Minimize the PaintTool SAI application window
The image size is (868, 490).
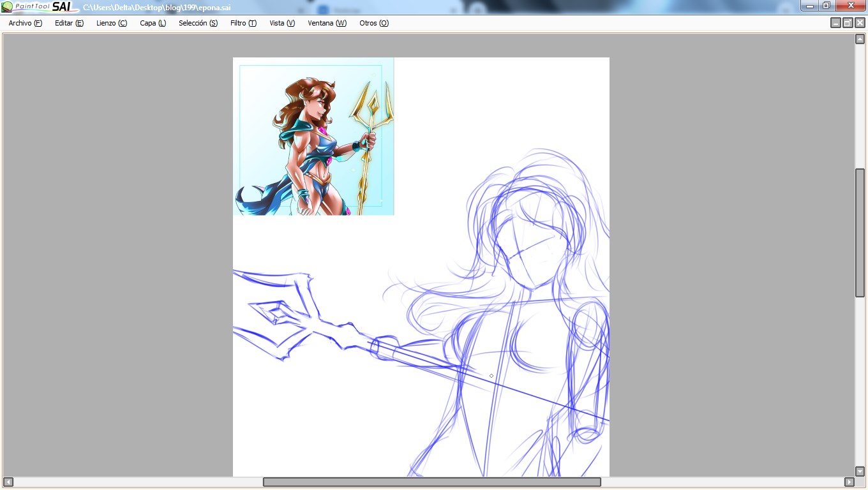(809, 6)
